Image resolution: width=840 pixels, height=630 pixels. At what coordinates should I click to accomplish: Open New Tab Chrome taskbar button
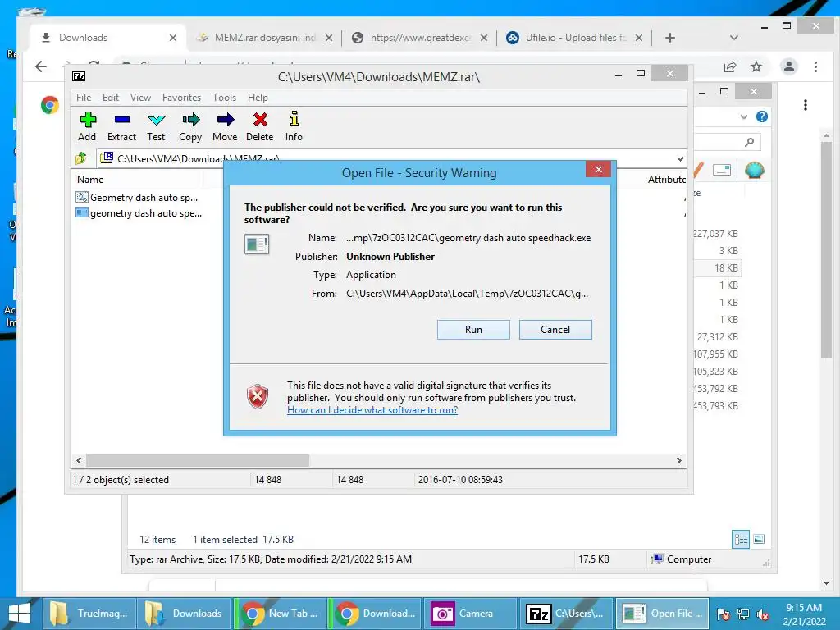pos(280,614)
